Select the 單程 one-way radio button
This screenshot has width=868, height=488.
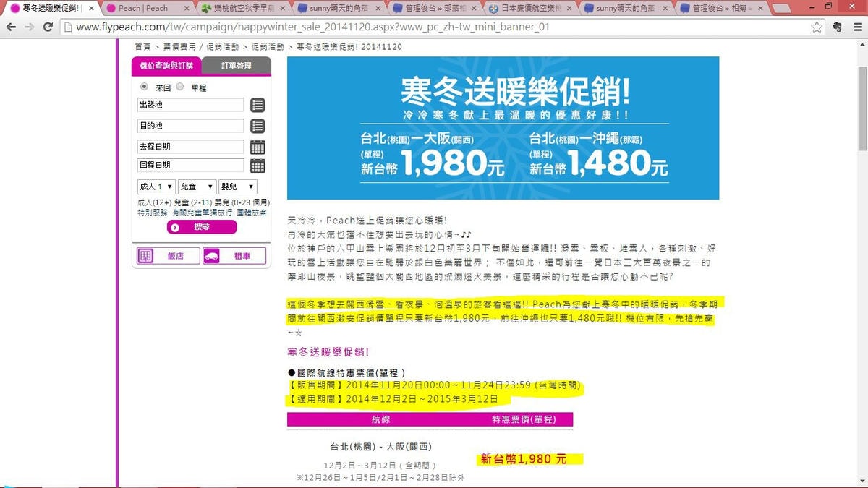[x=180, y=87]
